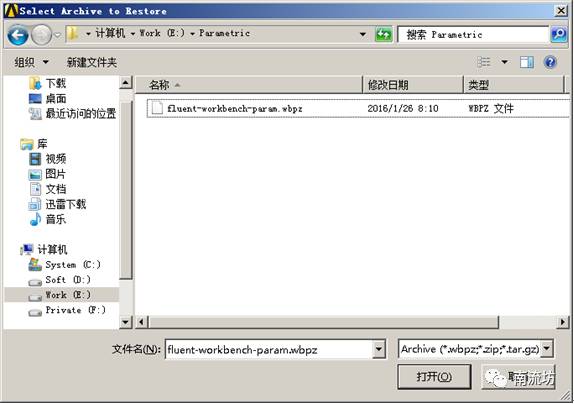The width and height of the screenshot is (574, 404).
Task: Open the System (C:) drive
Action: (x=64, y=265)
